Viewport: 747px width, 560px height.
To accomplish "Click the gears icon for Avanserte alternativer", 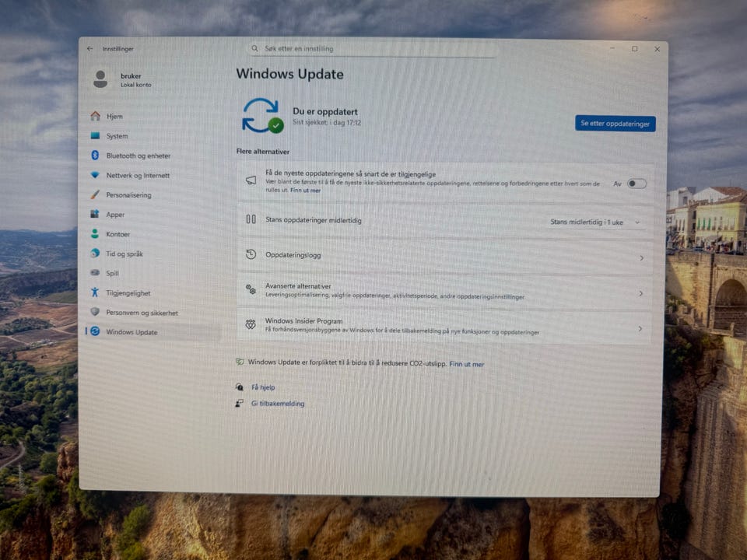I will coord(251,289).
